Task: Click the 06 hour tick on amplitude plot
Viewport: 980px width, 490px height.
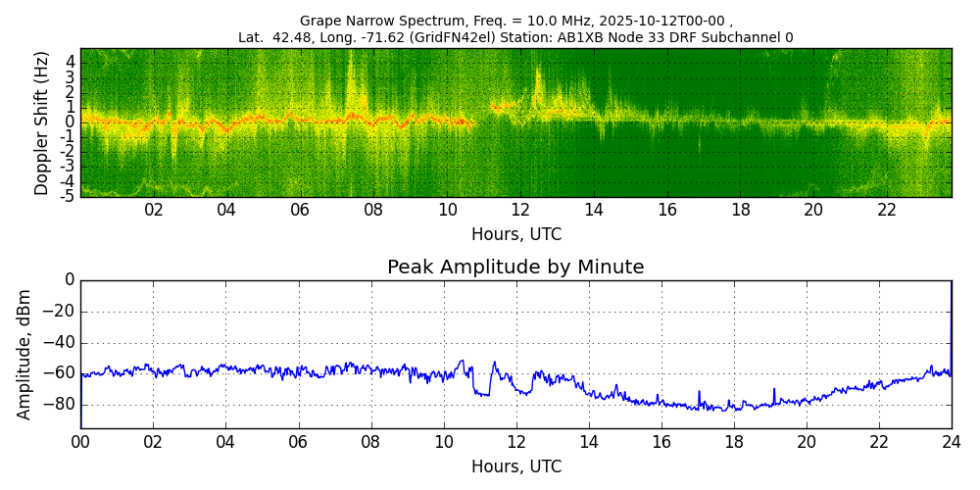Action: (299, 442)
